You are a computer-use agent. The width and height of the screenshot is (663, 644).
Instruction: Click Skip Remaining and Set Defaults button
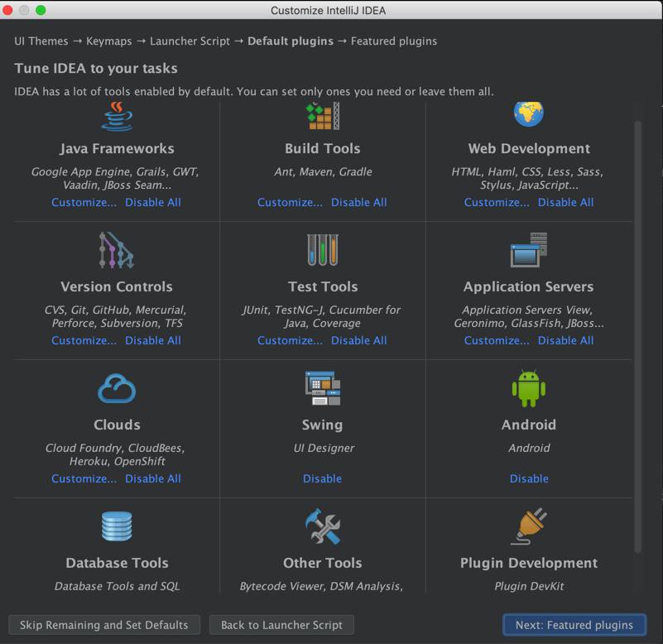click(104, 625)
